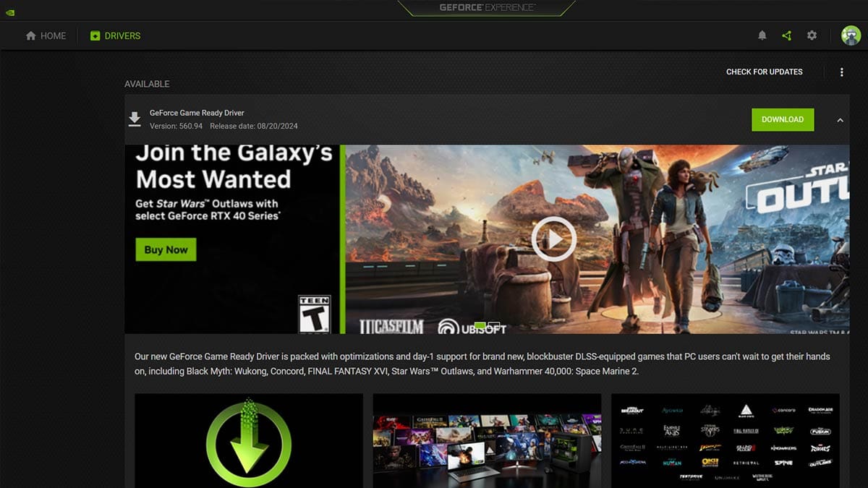The height and width of the screenshot is (488, 868).
Task: Click the share icon
Action: (x=787, y=35)
